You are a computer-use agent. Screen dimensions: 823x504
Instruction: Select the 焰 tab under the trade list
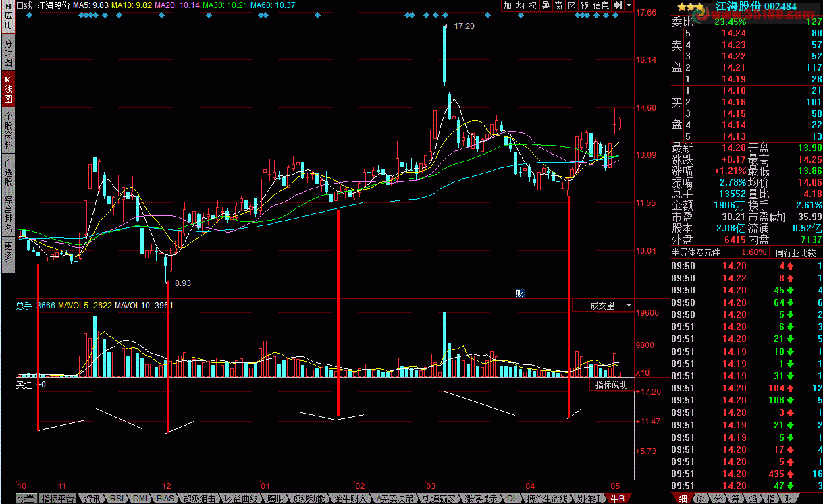coord(753,499)
